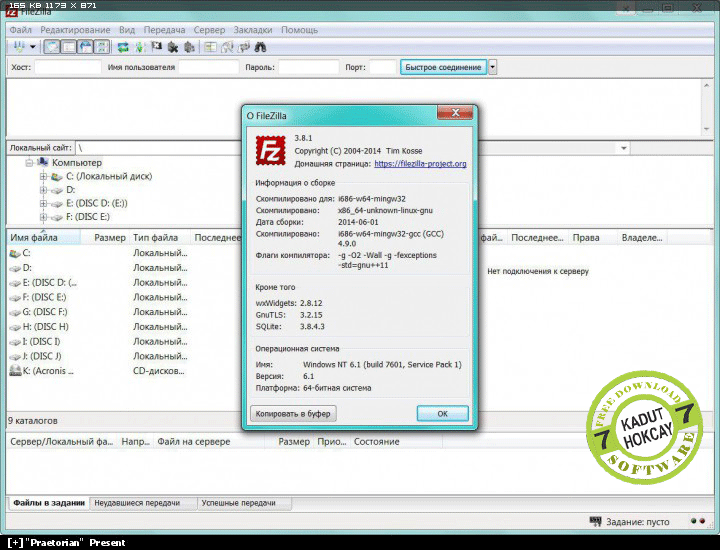Sort by Имя файла column header
Viewport: 720px width, 550px height.
click(x=44, y=237)
